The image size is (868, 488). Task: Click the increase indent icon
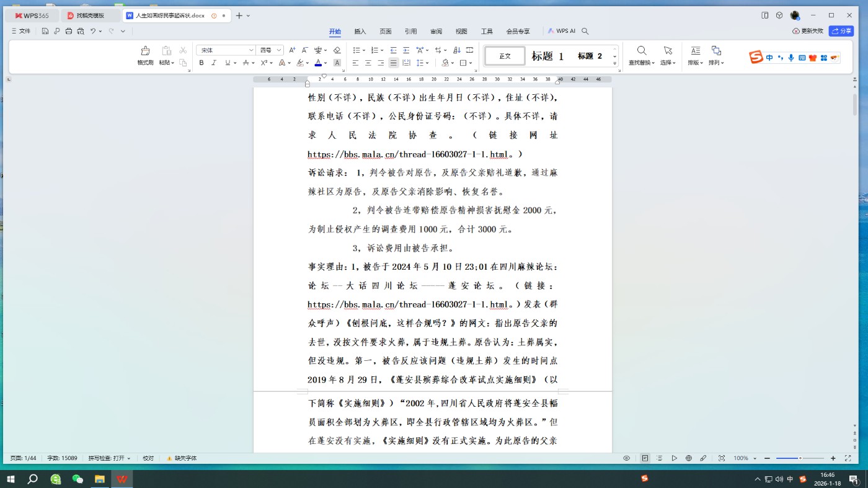(406, 50)
